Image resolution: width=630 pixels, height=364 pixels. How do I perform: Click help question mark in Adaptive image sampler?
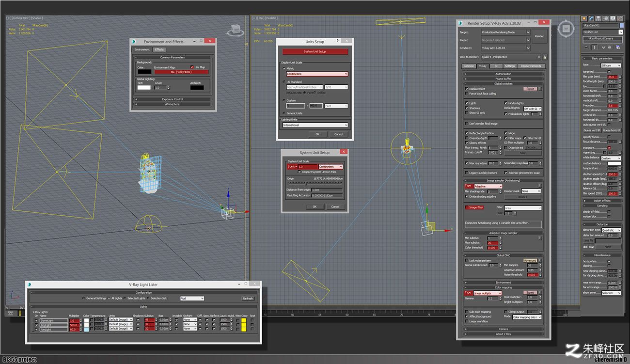click(540, 238)
